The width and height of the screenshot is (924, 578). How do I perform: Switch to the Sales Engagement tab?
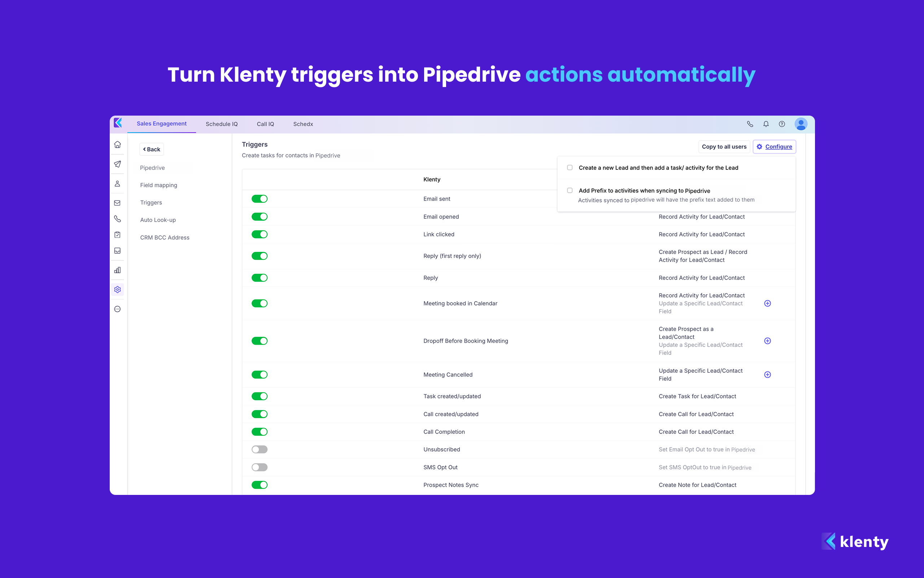tap(161, 124)
